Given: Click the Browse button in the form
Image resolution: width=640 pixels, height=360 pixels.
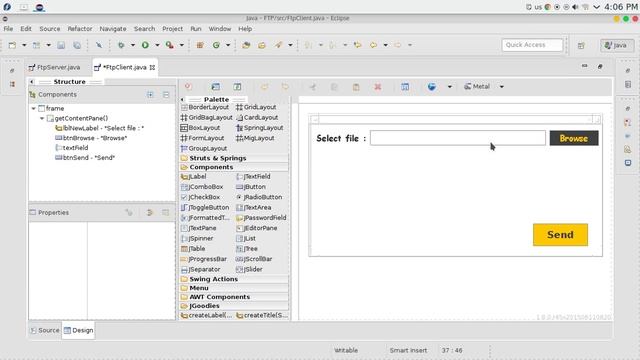Looking at the screenshot, I should tap(574, 138).
